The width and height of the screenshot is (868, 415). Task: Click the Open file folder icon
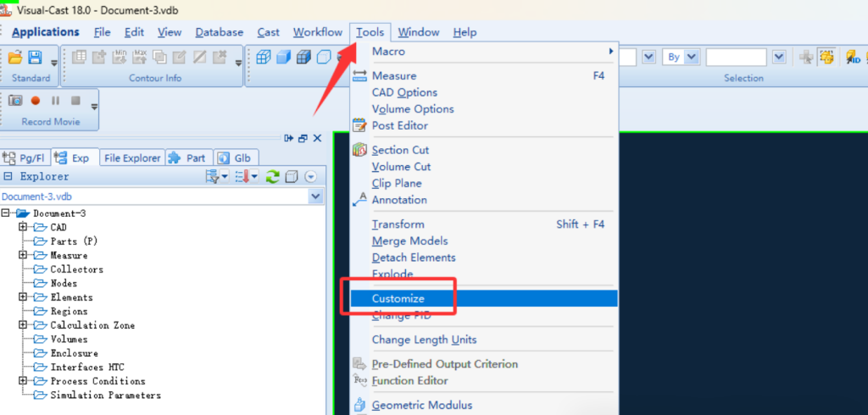15,58
